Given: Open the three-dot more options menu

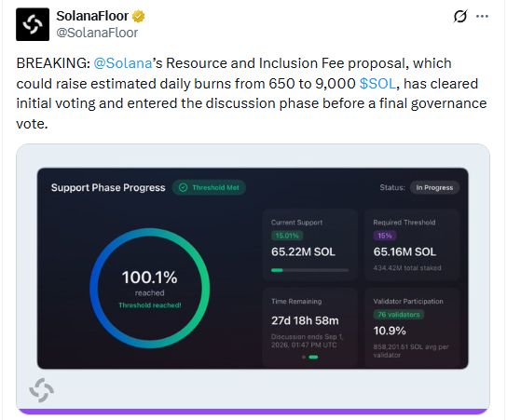Looking at the screenshot, I should click(x=482, y=16).
